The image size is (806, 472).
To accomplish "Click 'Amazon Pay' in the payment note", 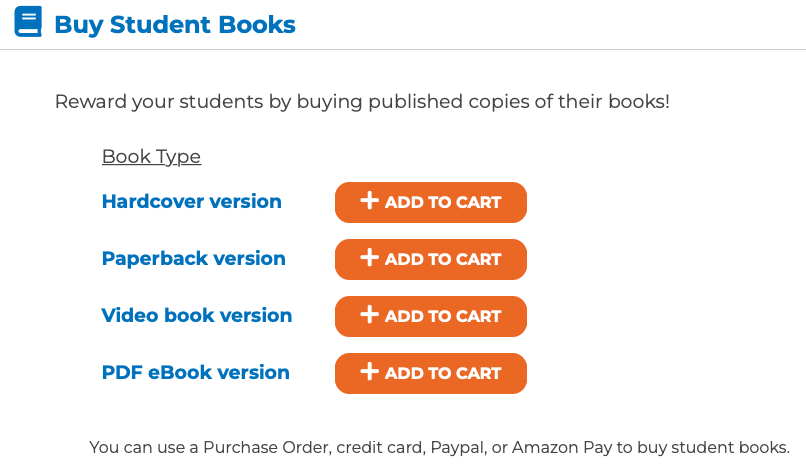I will coord(562,448).
